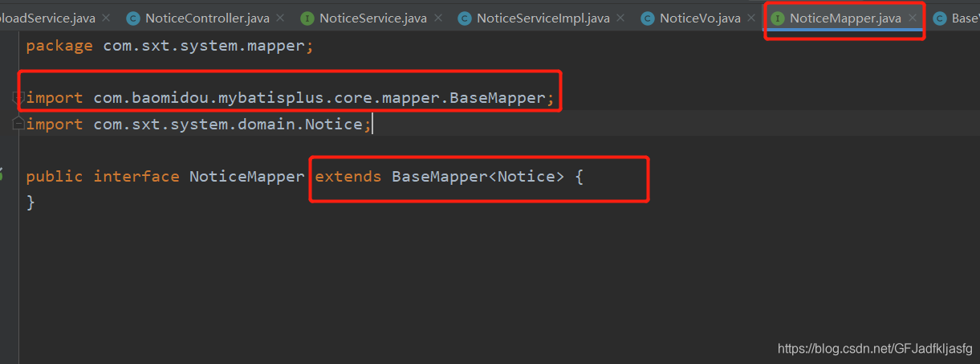Toggle the fold marker beside the Notice import line
980x364 pixels.
point(18,124)
